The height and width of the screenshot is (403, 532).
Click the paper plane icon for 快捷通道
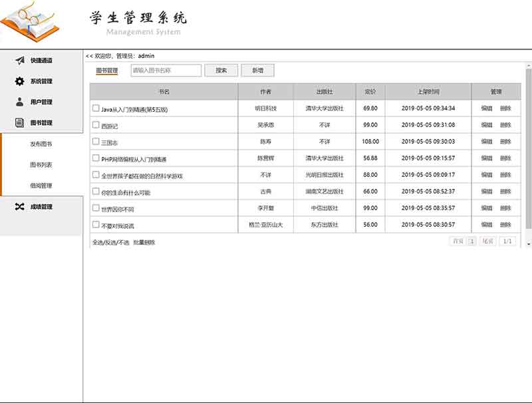pos(20,61)
